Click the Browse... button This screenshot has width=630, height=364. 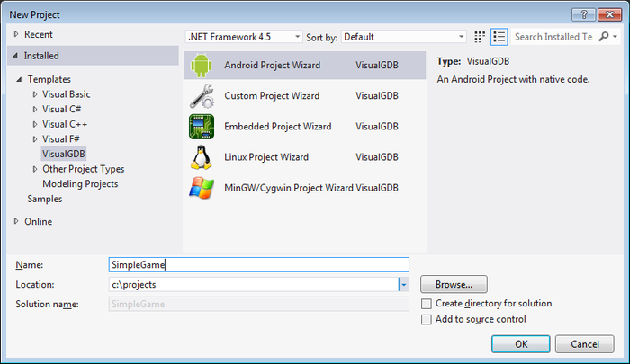[x=454, y=284]
